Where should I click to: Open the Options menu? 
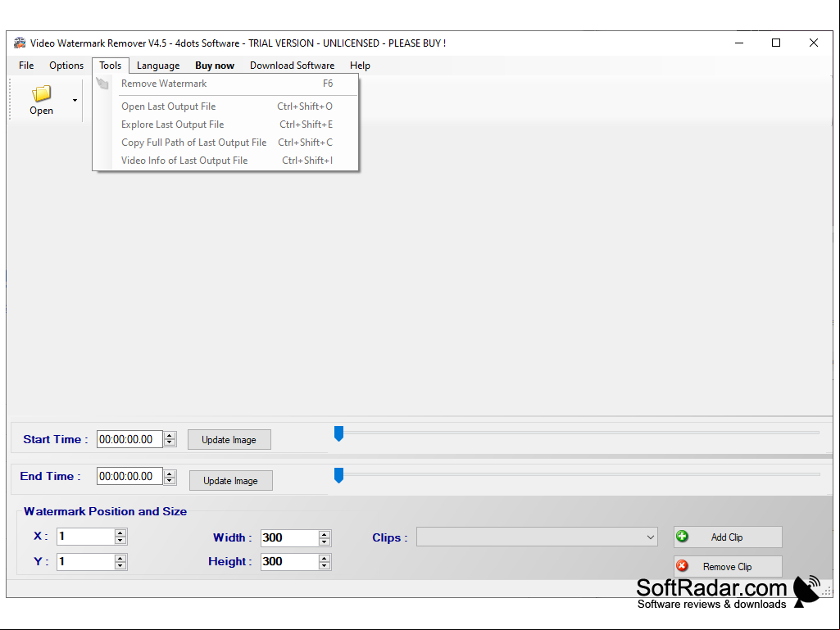[66, 66]
